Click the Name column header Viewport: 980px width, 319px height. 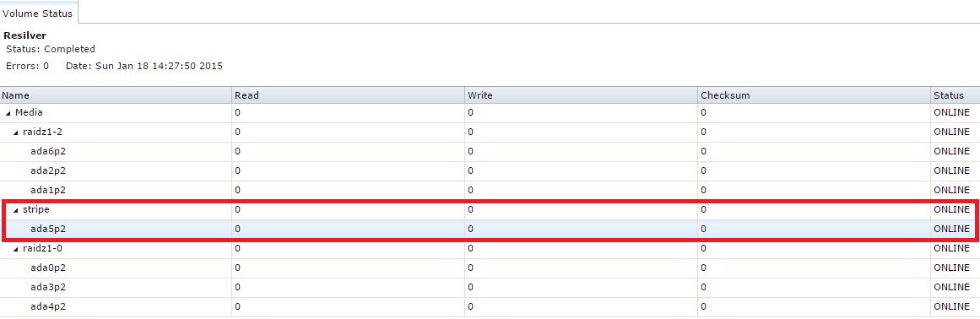(116, 95)
